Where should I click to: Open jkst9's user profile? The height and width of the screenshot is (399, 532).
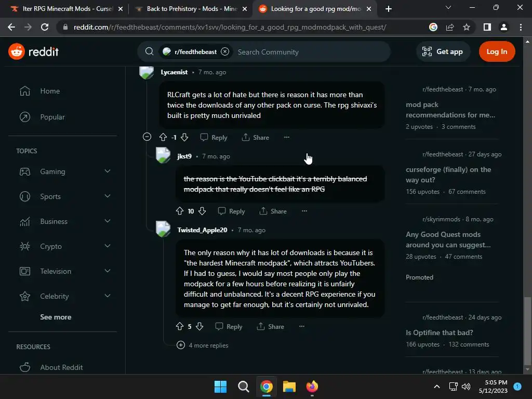click(x=184, y=156)
